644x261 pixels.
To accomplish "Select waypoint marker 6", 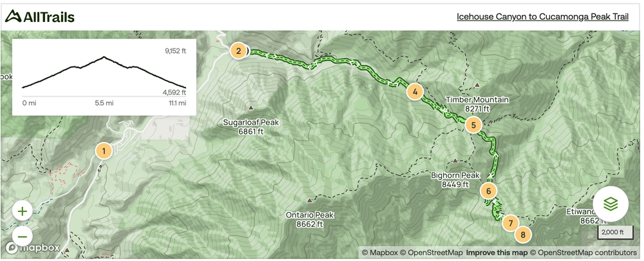I will pos(488,191).
